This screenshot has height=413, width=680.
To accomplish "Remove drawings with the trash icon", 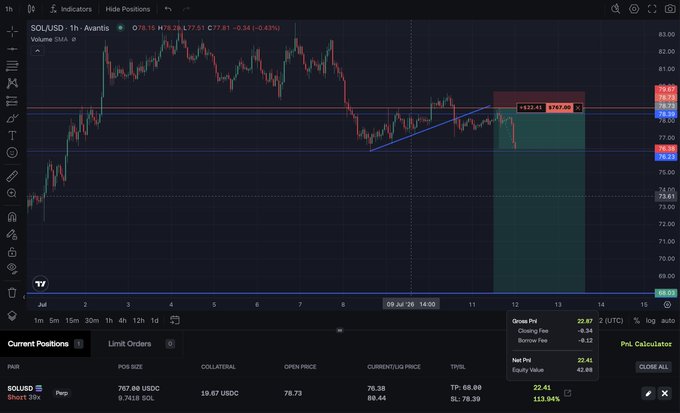I will point(12,293).
